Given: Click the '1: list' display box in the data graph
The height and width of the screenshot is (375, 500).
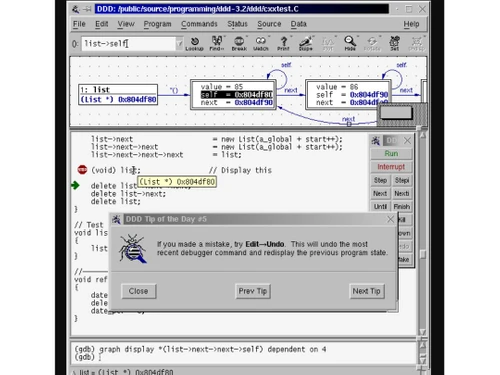Looking at the screenshot, I should pyautogui.click(x=118, y=95).
